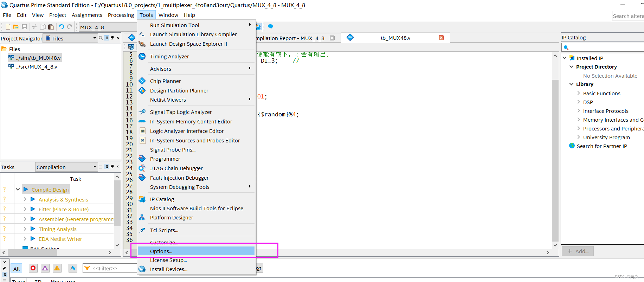Select MUX_4_8.v in Files tree
The height and width of the screenshot is (282, 644).
click(x=36, y=66)
